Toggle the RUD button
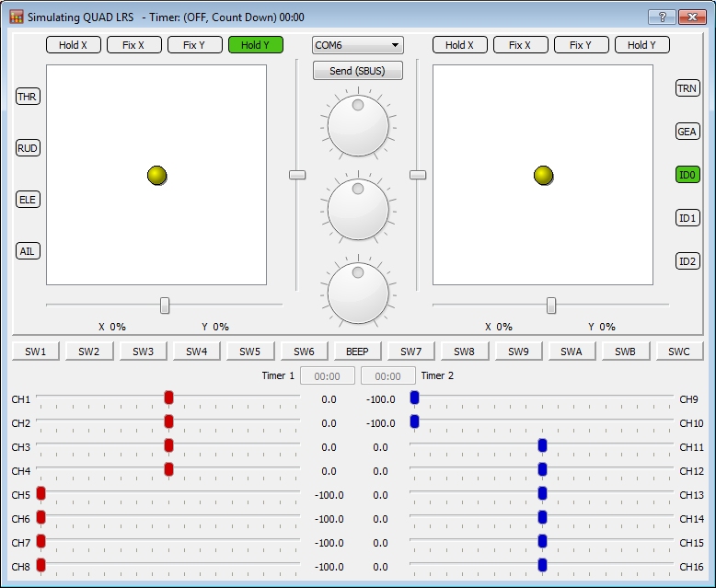The image size is (716, 588). tap(28, 148)
